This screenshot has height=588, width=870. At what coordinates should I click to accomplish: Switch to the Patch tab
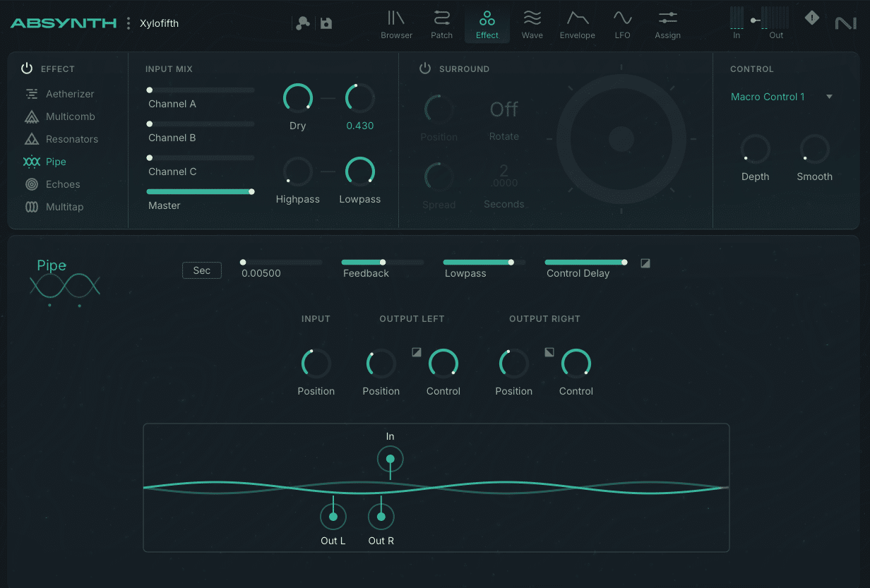441,24
